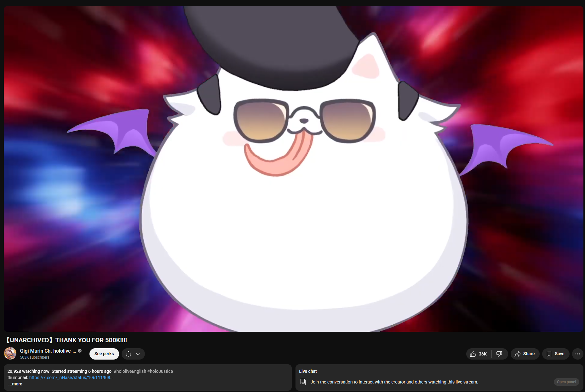The height and width of the screenshot is (392, 585).
Task: Open the three-dot more actions menu
Action: [x=577, y=354]
